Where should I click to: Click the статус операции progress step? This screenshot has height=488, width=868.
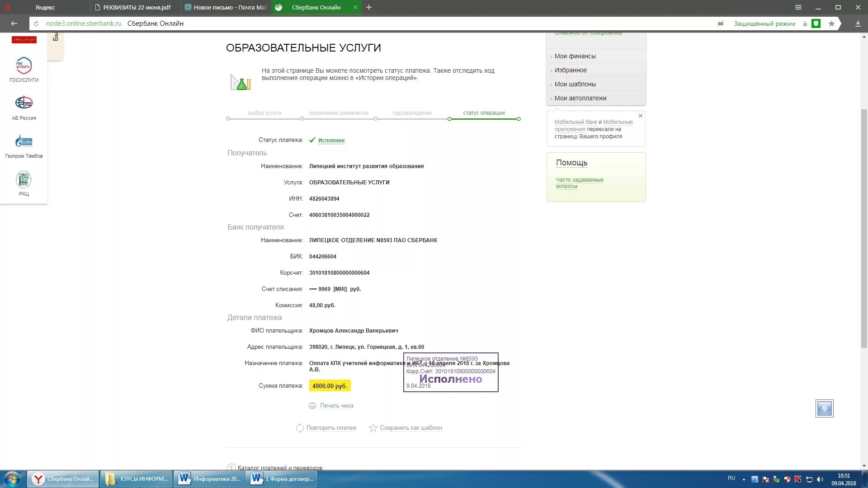pyautogui.click(x=483, y=113)
